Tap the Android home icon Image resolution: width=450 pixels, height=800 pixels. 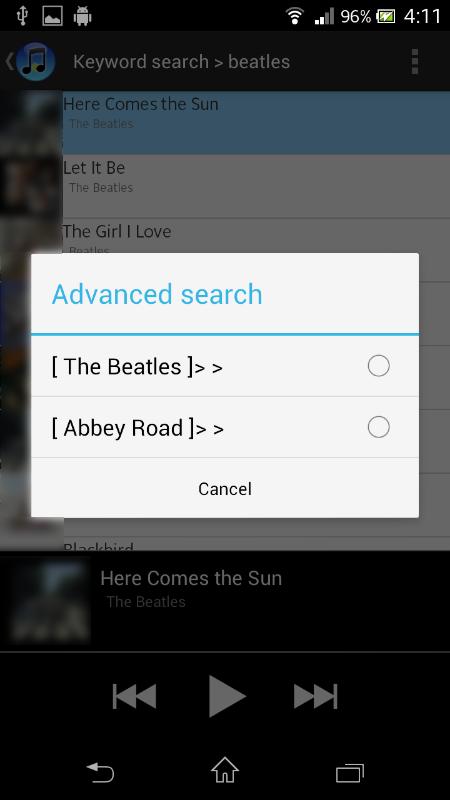point(225,770)
